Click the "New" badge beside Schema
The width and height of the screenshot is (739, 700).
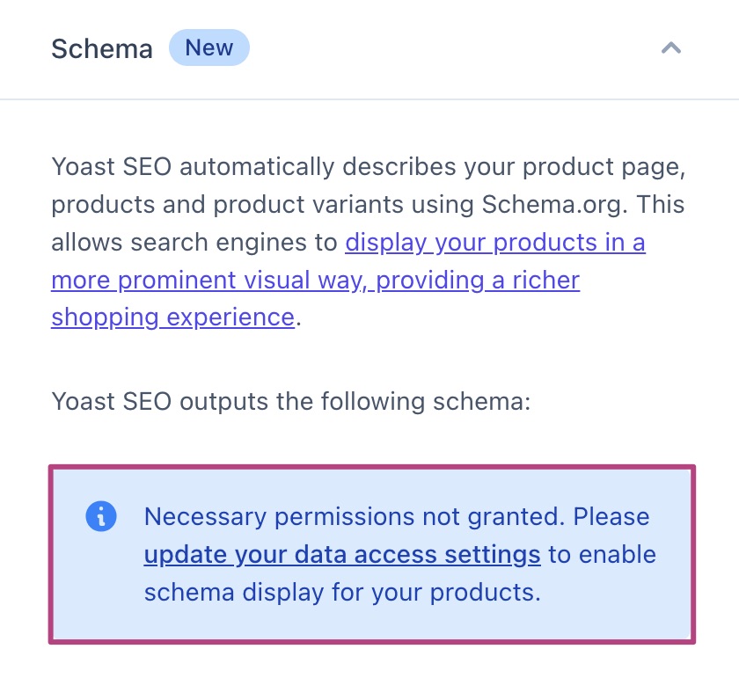pos(209,48)
